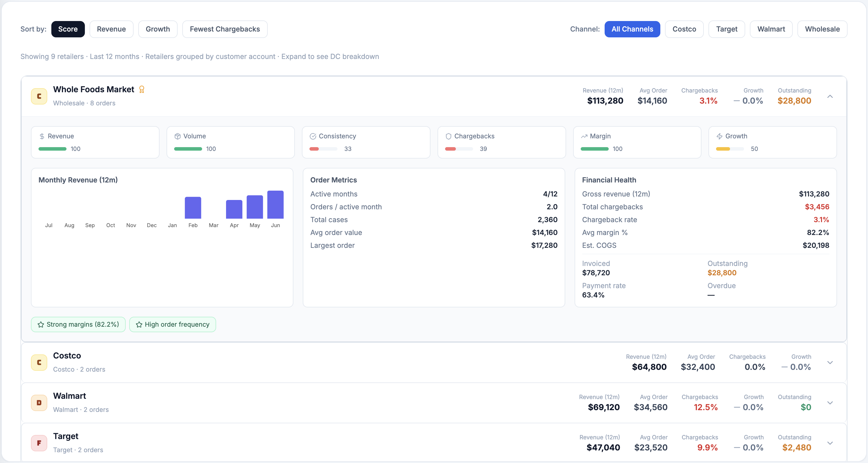Click the Whole Foods Market award ribbon icon
Image resolution: width=868 pixels, height=463 pixels.
click(142, 89)
